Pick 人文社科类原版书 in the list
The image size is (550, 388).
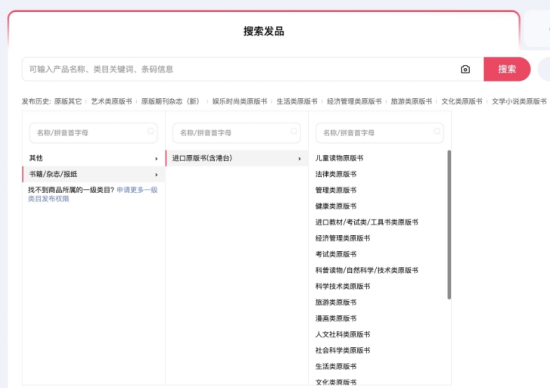[x=343, y=334]
